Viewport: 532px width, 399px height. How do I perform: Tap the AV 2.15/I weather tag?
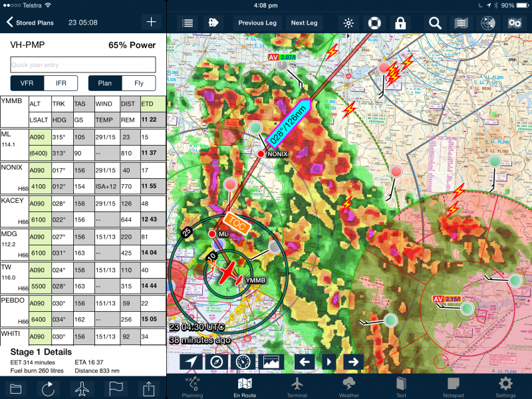[447, 299]
